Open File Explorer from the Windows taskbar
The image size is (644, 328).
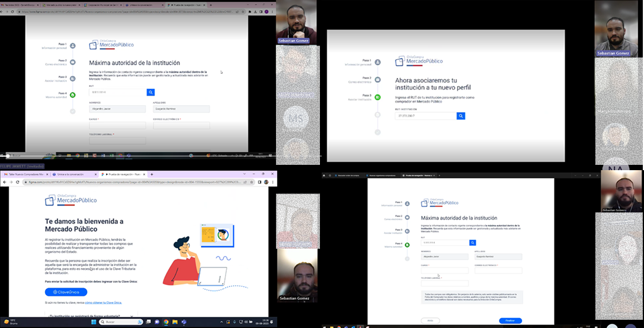click(x=175, y=322)
